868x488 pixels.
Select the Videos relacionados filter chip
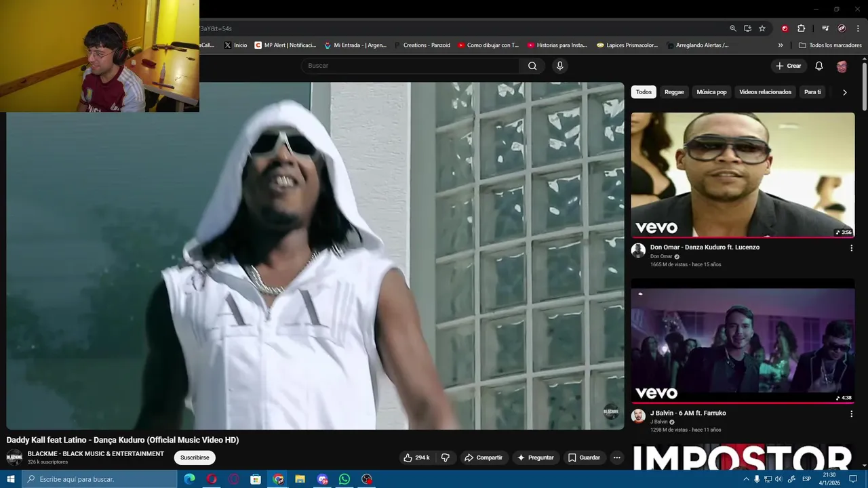click(765, 92)
